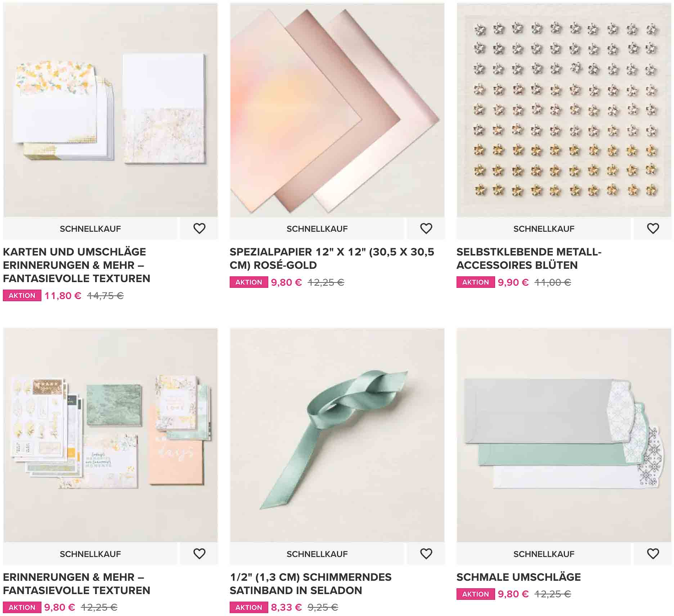This screenshot has height=616, width=674.
Task: Open Schimmerndes Satinband in Seladon title
Action: click(x=310, y=584)
